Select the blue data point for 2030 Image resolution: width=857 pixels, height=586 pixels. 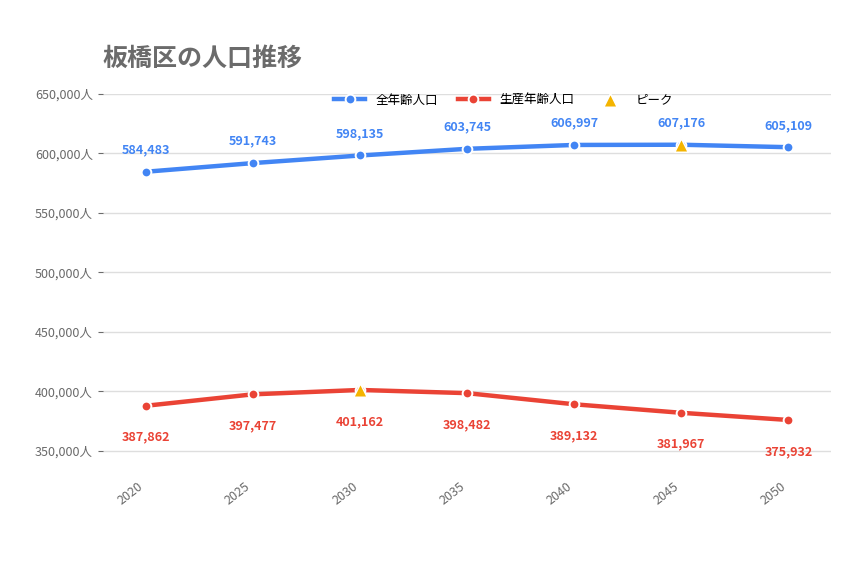coord(360,156)
